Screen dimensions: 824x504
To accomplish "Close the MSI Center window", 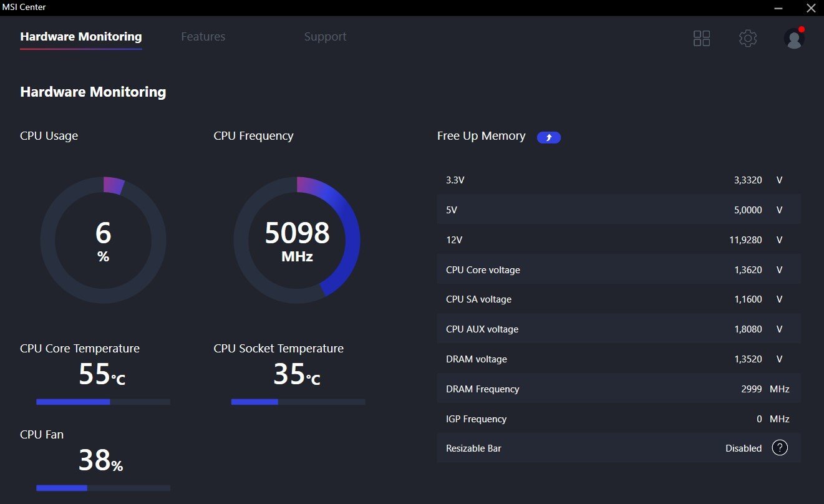I will 810,8.
